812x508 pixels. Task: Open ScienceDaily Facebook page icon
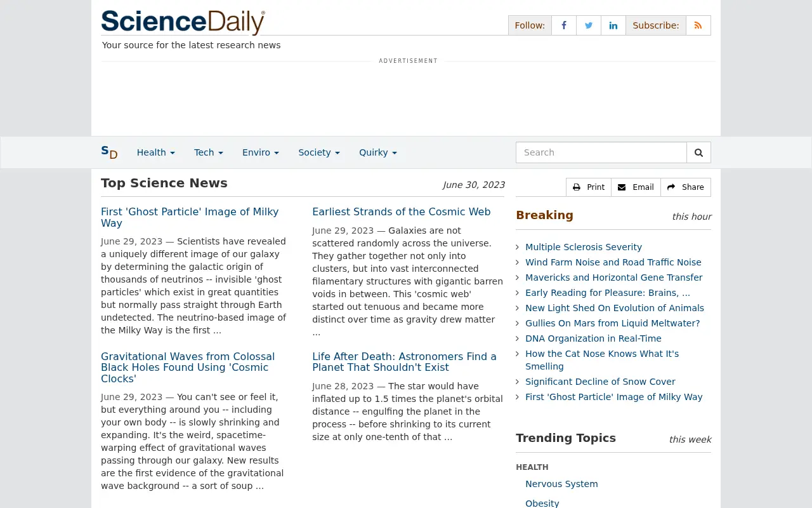point(564,25)
